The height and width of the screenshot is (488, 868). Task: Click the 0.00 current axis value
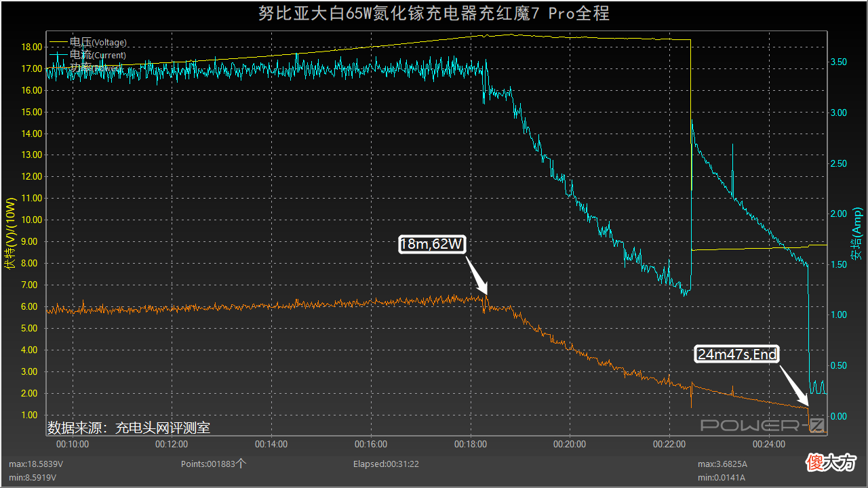(838, 416)
